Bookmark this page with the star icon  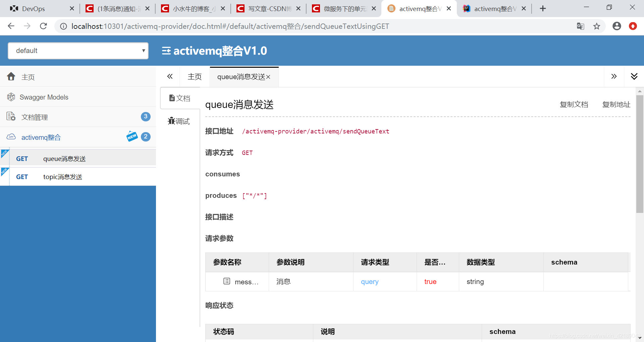click(x=597, y=26)
